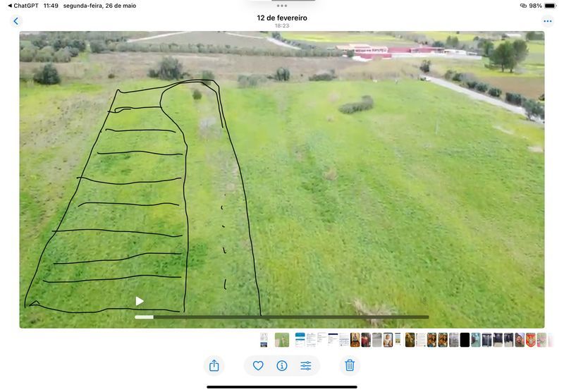This screenshot has height=392, width=564.
Task: Open the three-dot more options menu
Action: click(x=548, y=21)
